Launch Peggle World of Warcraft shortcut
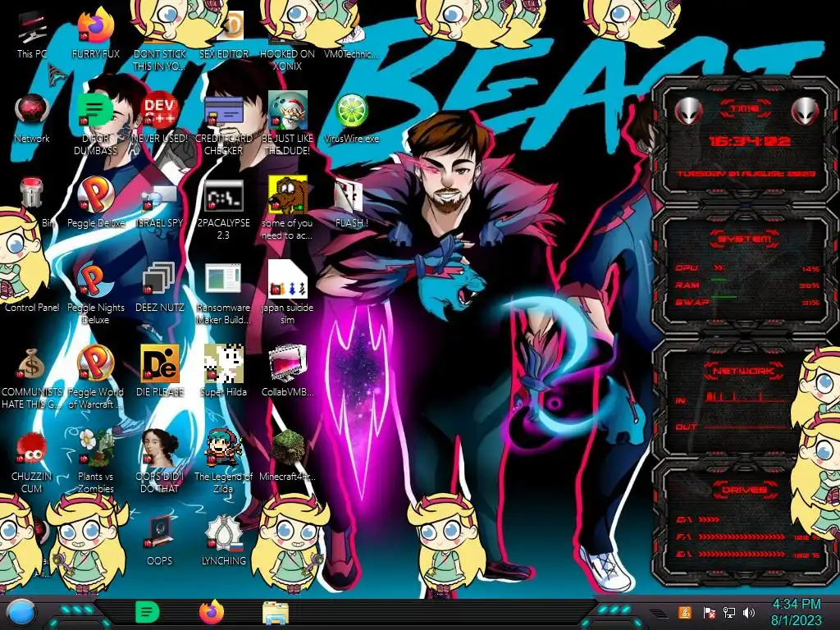Viewport: 840px width, 630px height. pyautogui.click(x=95, y=377)
